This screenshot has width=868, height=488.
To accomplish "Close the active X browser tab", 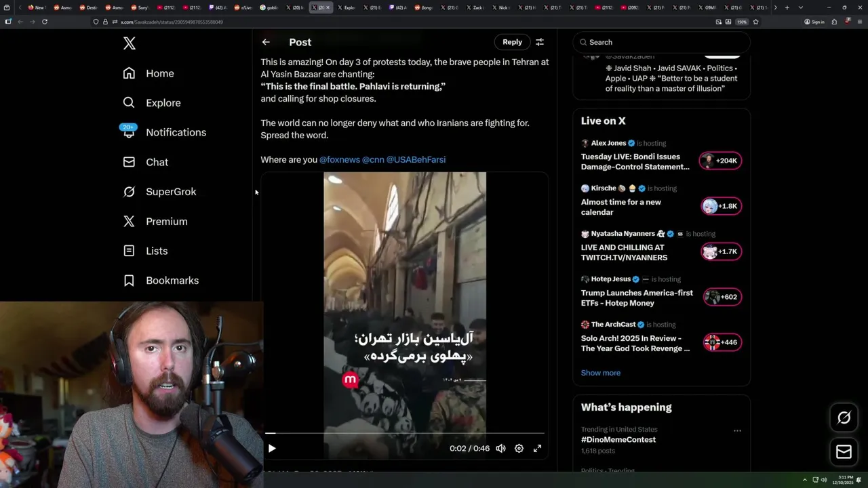I will coord(328,7).
